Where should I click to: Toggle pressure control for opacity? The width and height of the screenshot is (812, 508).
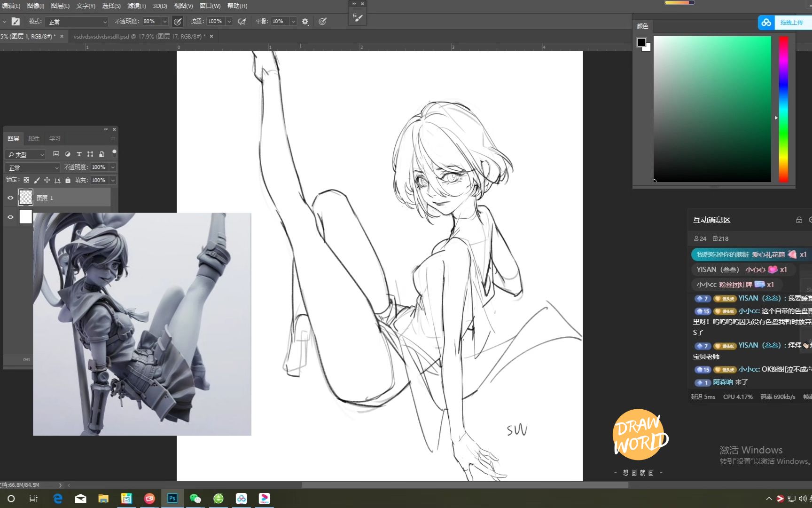[x=178, y=21]
